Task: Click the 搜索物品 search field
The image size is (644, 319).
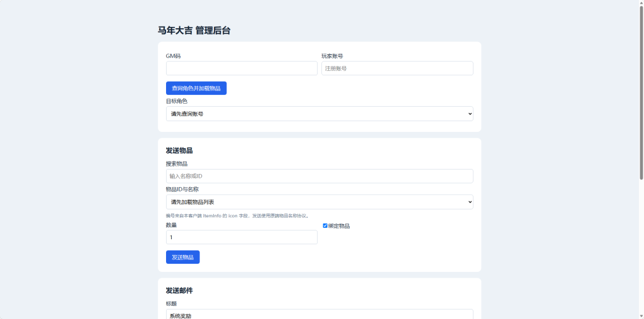Action: click(319, 176)
